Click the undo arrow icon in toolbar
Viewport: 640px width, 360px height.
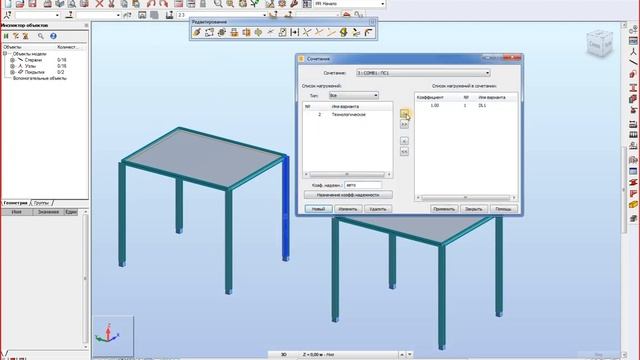[x=151, y=4]
